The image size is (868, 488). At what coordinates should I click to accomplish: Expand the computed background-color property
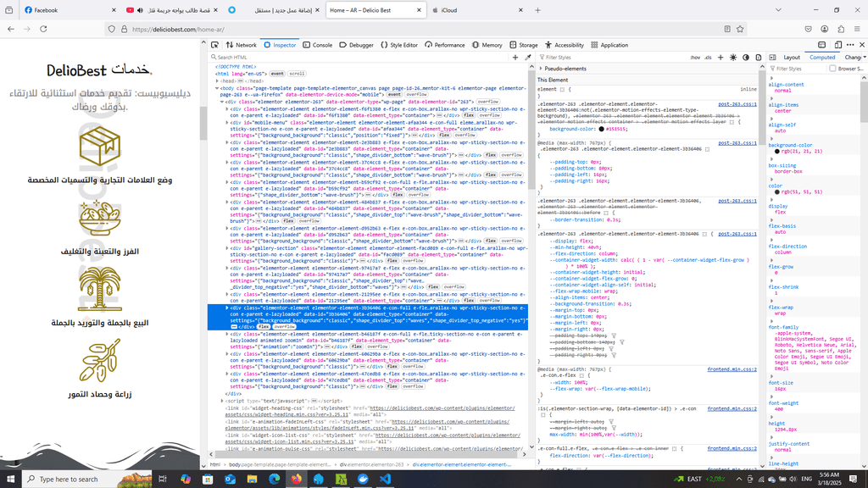click(x=771, y=139)
